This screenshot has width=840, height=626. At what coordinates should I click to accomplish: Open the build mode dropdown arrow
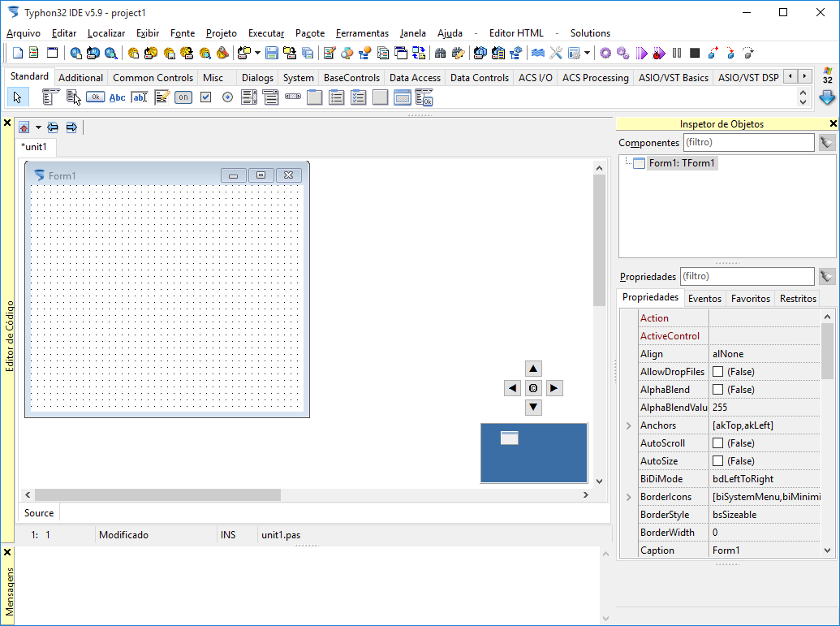pyautogui.click(x=587, y=53)
